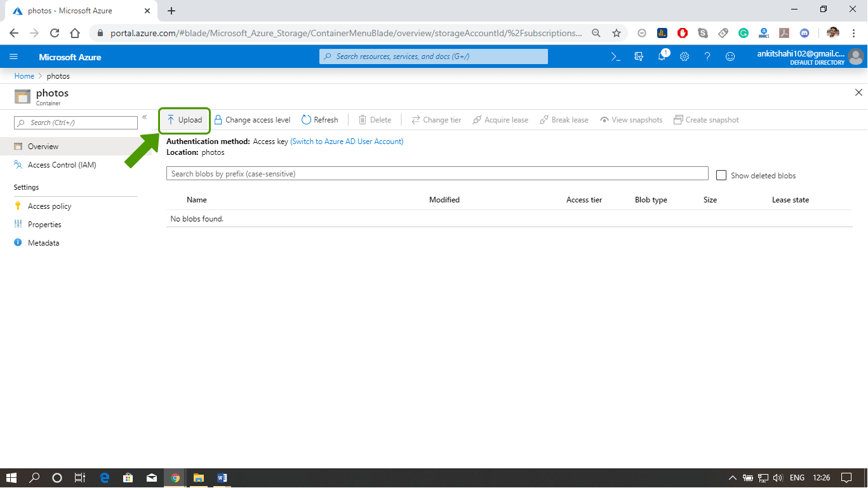Click Acquire lease in toolbar
This screenshot has width=868, height=488.
click(500, 120)
